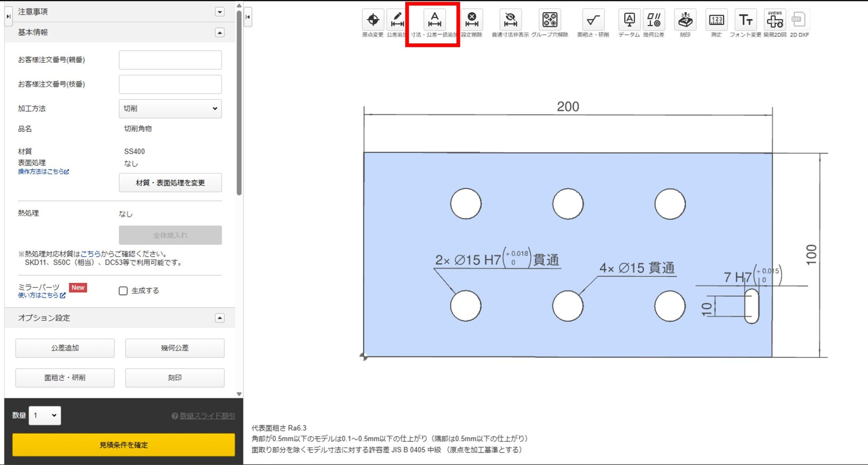Open the 加工方法 processing method dropdown
Image resolution: width=868 pixels, height=465 pixels.
[170, 108]
